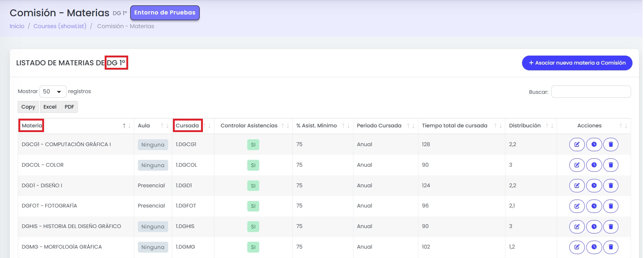Click Asociar nueva materia a Comisión button
The image size is (644, 258).
click(x=577, y=63)
